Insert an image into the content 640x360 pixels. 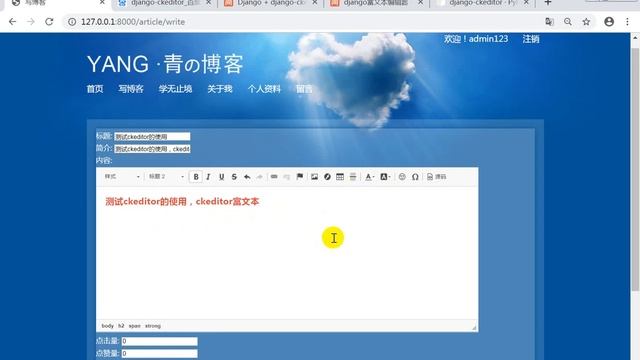click(x=314, y=177)
